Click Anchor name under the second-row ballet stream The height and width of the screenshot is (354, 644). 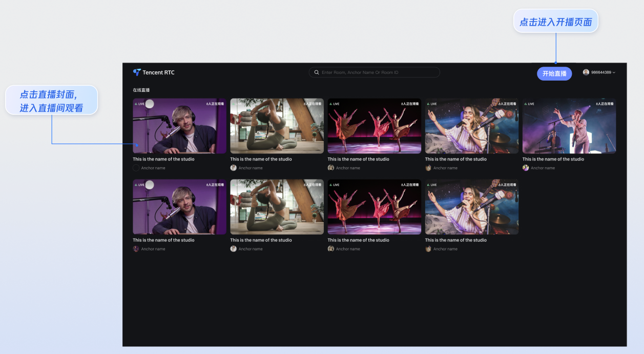pos(348,249)
